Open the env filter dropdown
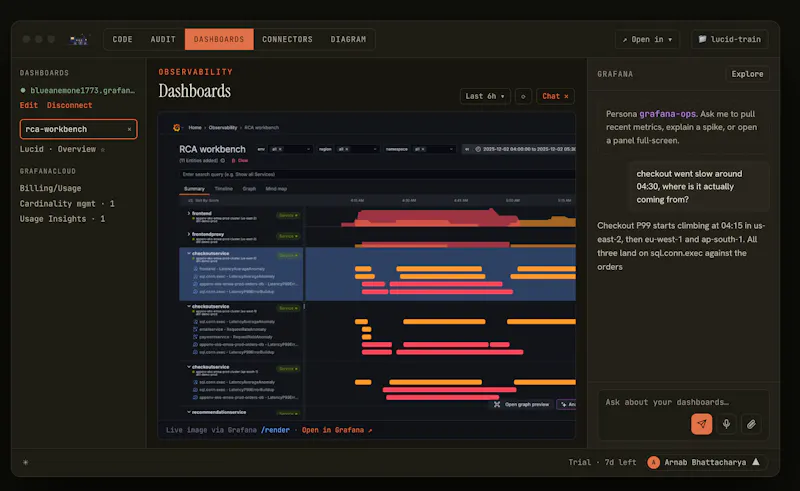The width and height of the screenshot is (800, 491). point(308,149)
